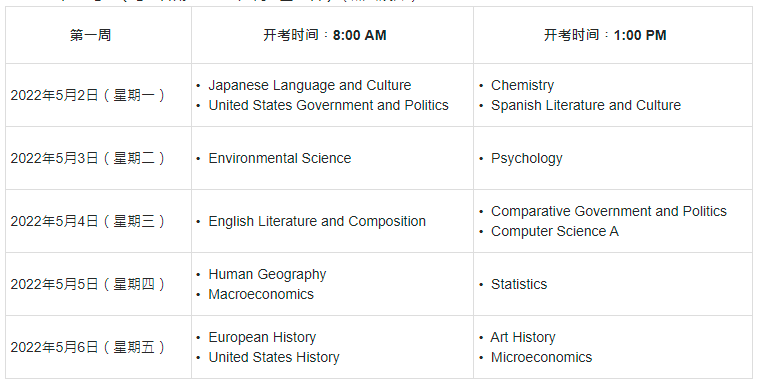761x384 pixels.
Task: Click the 第一周 header cell
Action: coord(90,35)
